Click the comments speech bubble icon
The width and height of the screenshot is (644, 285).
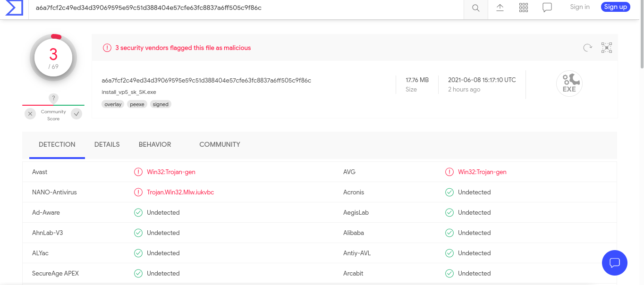click(547, 8)
